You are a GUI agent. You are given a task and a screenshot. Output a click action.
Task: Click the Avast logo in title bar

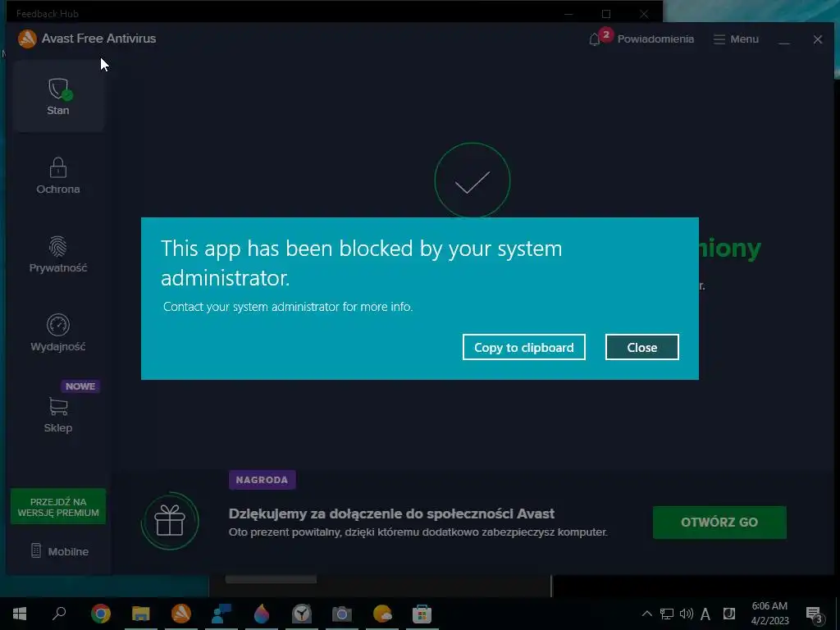pyautogui.click(x=27, y=39)
